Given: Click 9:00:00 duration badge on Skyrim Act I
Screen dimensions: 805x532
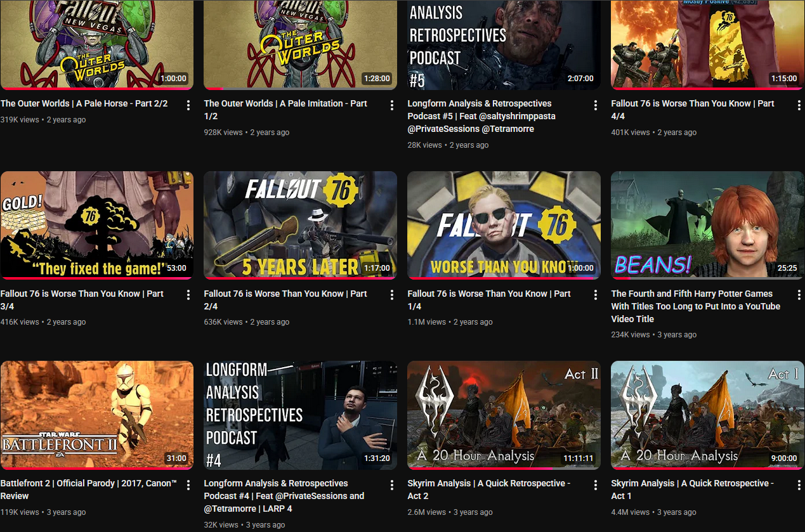Looking at the screenshot, I should [x=783, y=458].
